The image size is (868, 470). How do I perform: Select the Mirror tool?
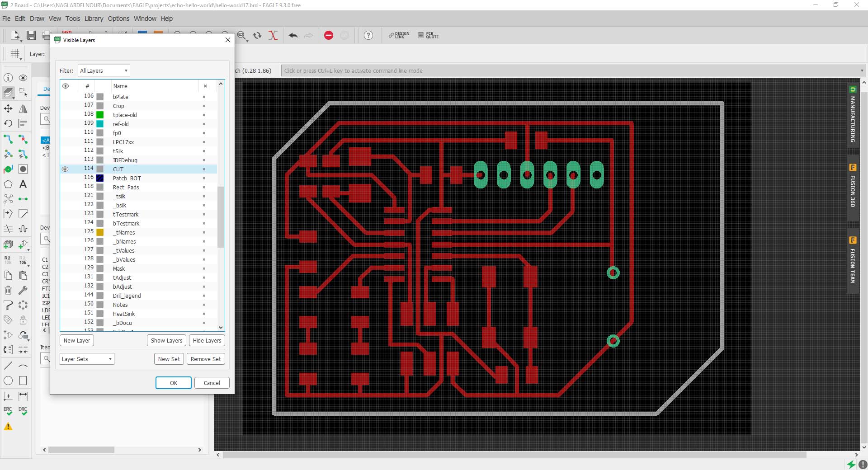point(23,108)
